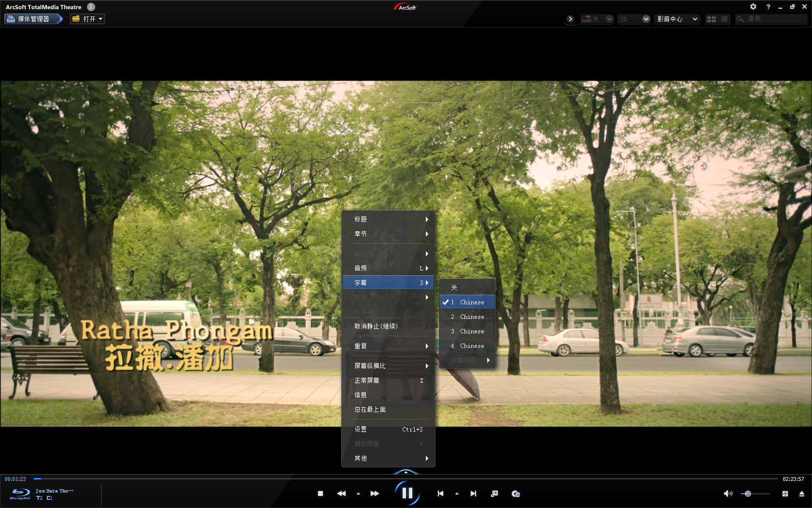Screen dimensions: 812x508
Task: Expand chapter list arrow between skip buttons
Action: point(457,494)
